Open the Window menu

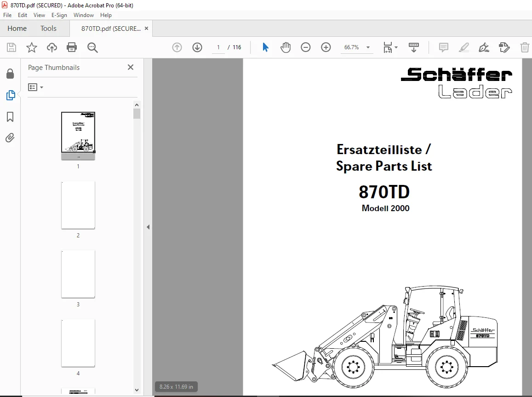coord(84,15)
